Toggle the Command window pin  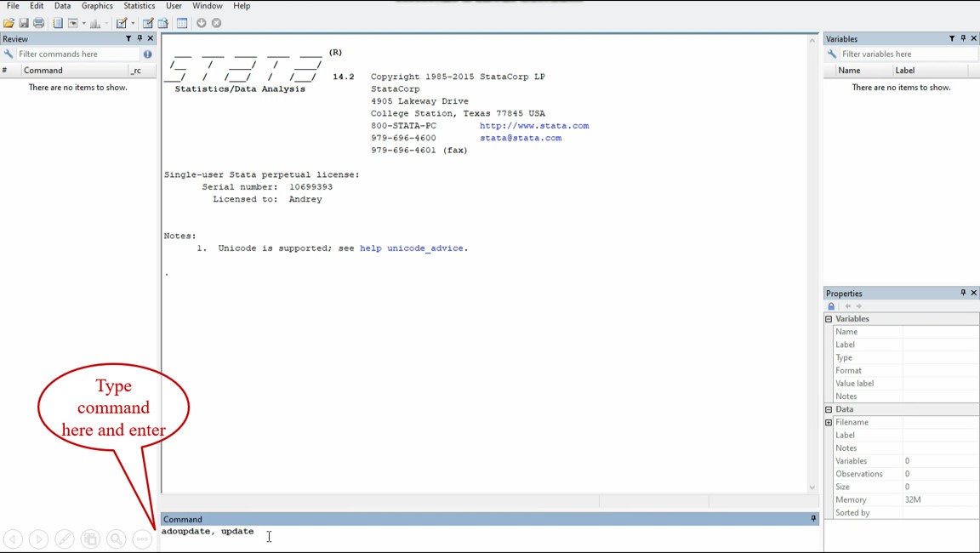pyautogui.click(x=813, y=519)
